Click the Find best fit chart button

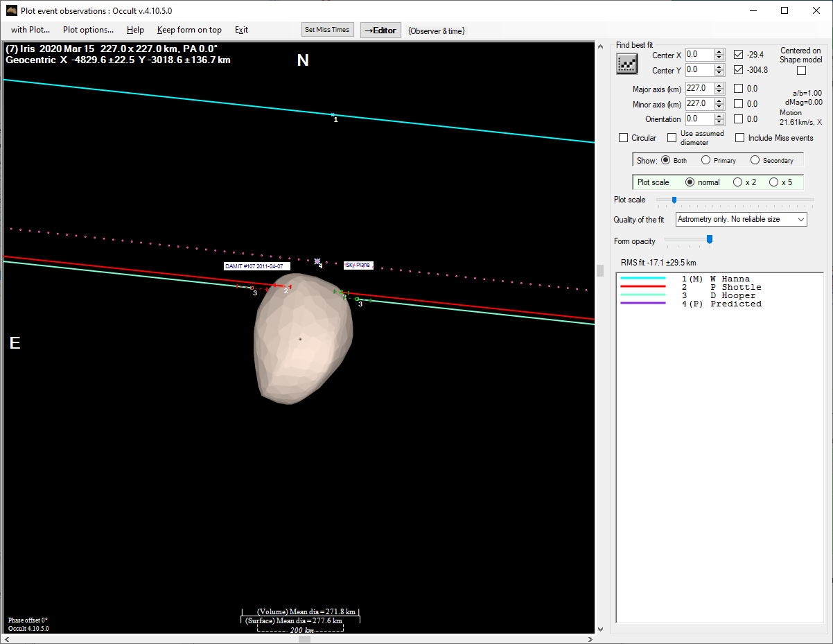[x=626, y=64]
